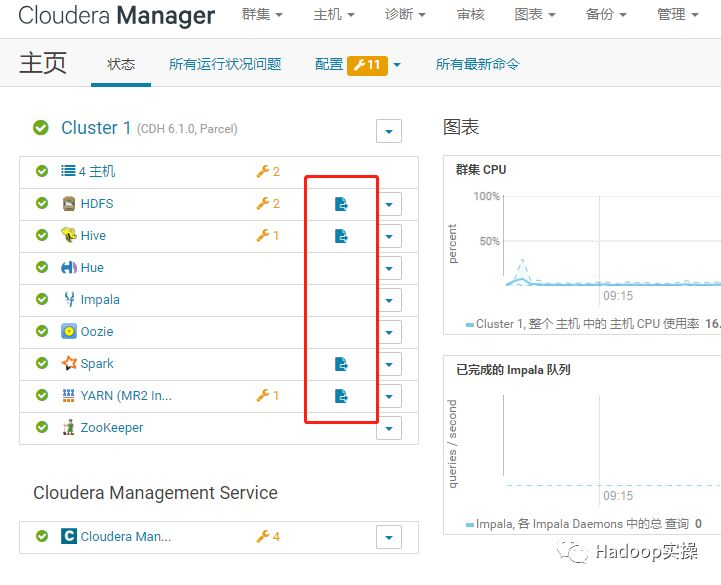Screen dimensions: 721x585
Task: Click the wrench icon in hosts row
Action: (x=263, y=172)
